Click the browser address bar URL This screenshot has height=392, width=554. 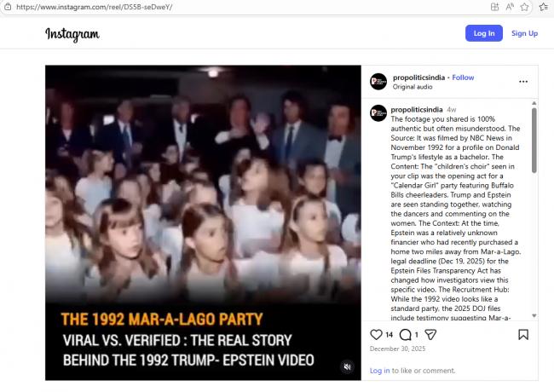(x=95, y=7)
